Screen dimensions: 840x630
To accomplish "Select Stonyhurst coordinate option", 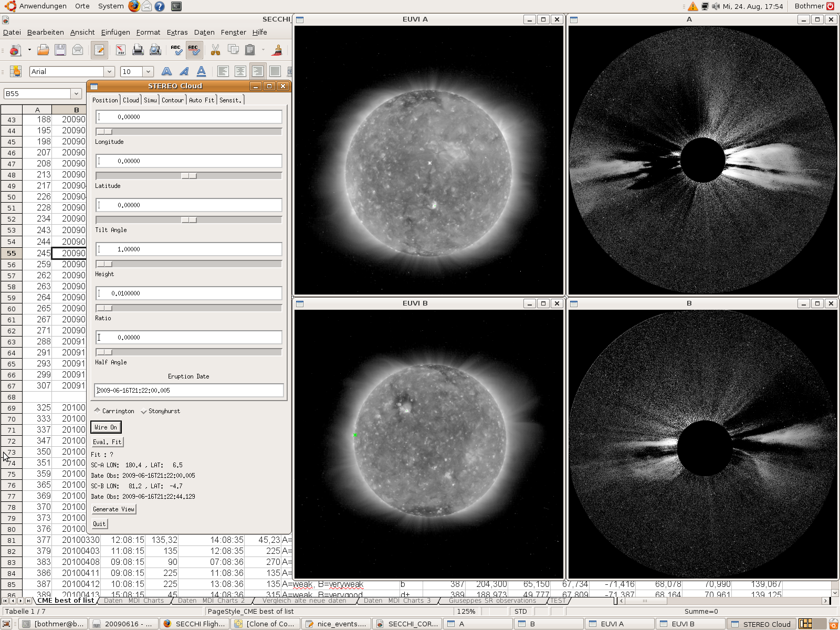I will (160, 411).
